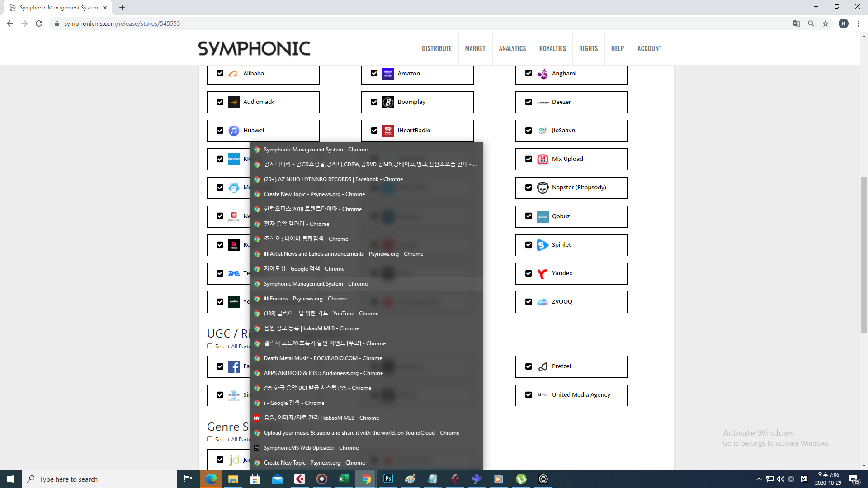Screen dimensions: 868x488
Task: Tick Select All under UGC / Rights section
Action: 209,346
